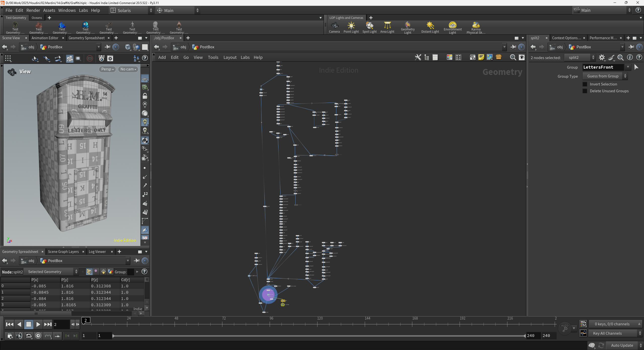Click the Camera shelf tool
The image size is (644, 350).
334,27
